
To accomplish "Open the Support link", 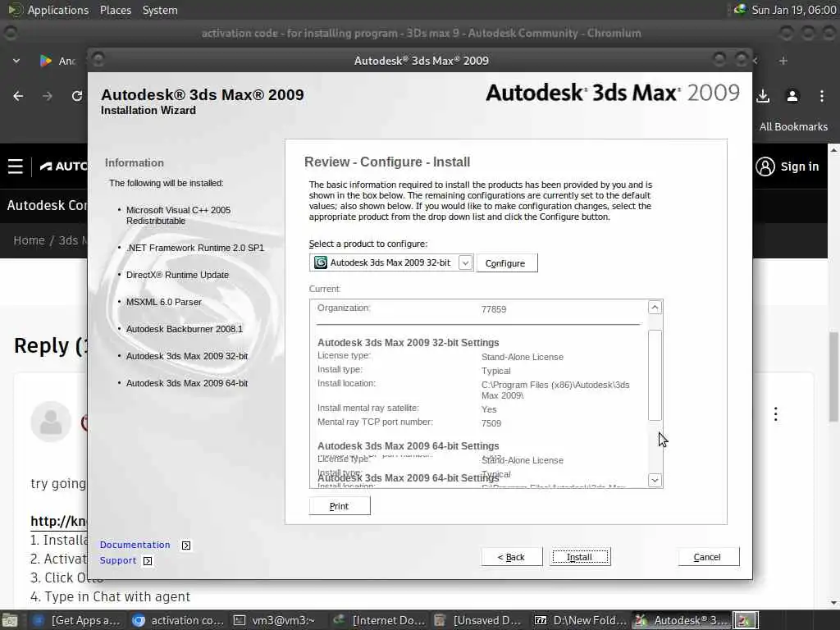I will [x=118, y=560].
